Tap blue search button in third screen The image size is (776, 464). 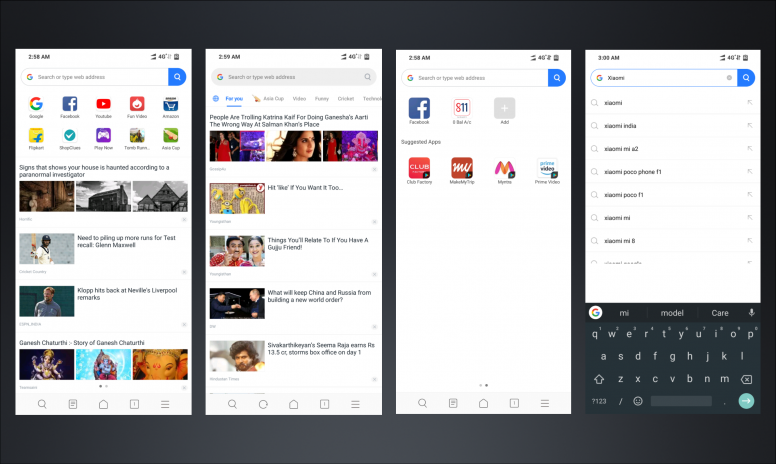click(x=557, y=78)
